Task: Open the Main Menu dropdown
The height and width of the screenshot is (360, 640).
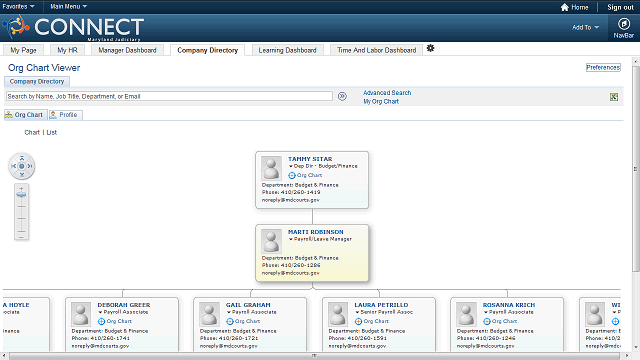Action: pyautogui.click(x=68, y=7)
